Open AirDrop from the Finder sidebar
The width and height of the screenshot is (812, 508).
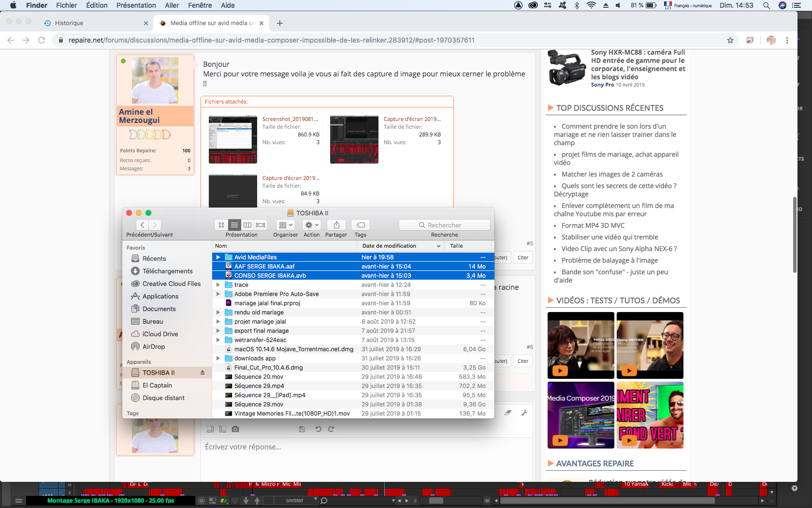pos(153,346)
